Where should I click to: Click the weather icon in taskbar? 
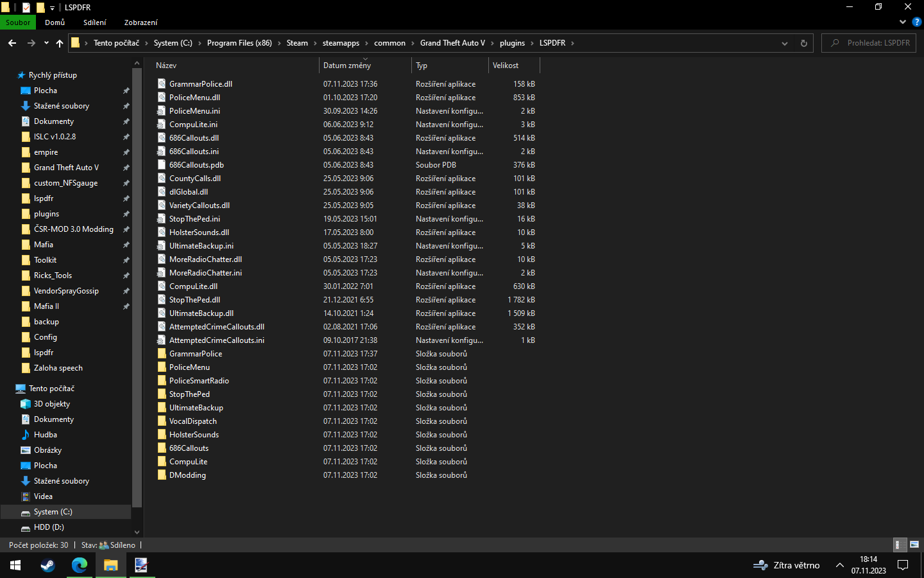[760, 565]
